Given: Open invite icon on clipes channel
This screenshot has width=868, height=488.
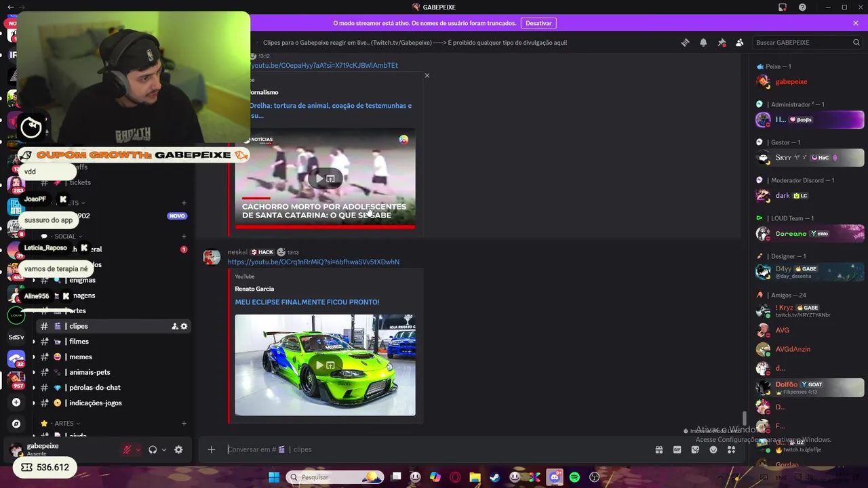Looking at the screenshot, I should [x=174, y=326].
